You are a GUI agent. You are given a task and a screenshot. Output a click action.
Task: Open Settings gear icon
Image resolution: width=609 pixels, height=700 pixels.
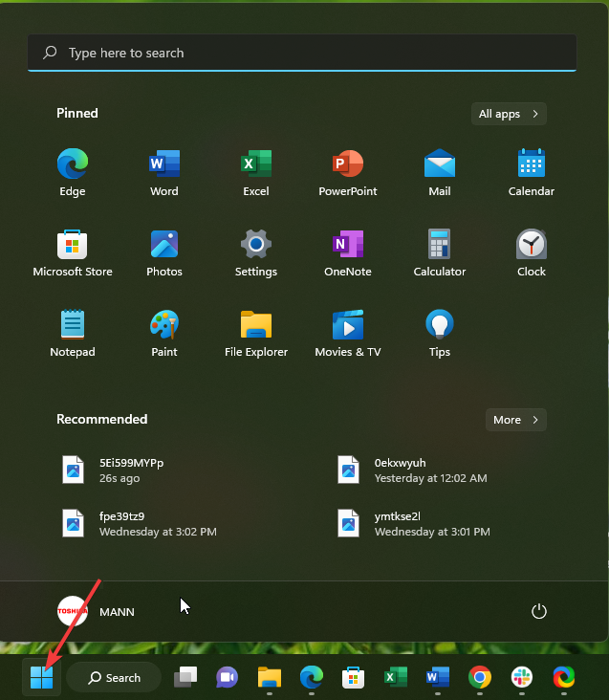coord(256,253)
